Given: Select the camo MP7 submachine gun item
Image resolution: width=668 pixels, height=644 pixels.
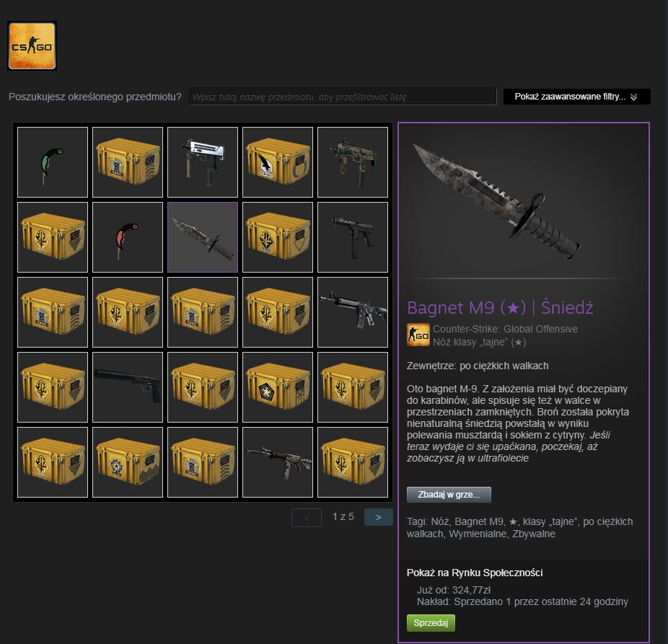Looking at the screenshot, I should coord(352,162).
